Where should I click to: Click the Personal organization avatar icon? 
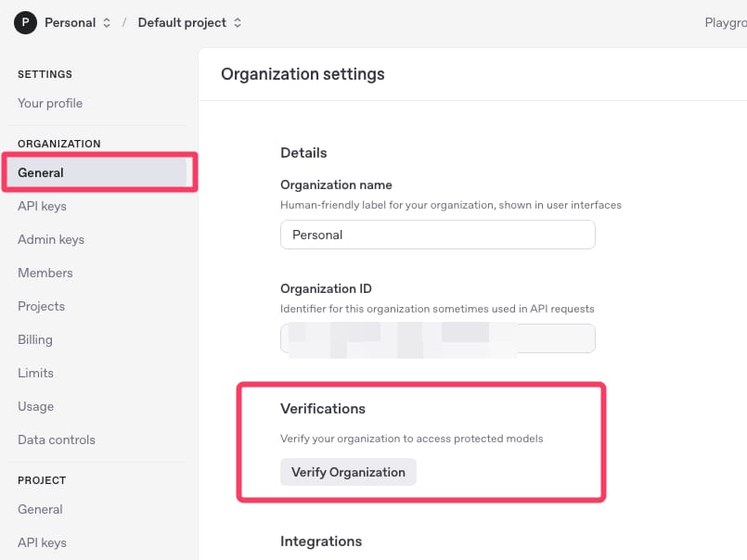[25, 22]
